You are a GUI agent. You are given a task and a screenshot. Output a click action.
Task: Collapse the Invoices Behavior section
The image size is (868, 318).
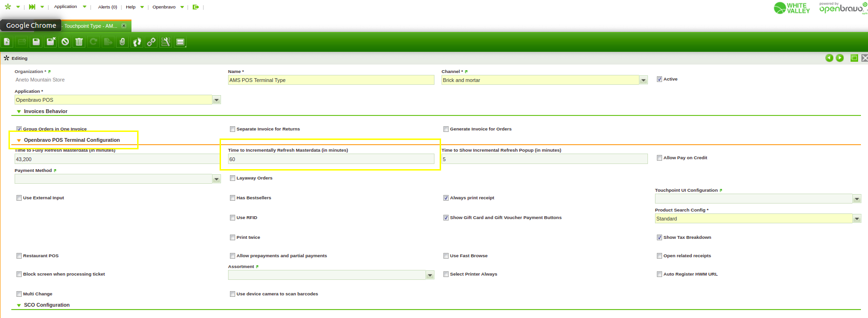pyautogui.click(x=19, y=112)
